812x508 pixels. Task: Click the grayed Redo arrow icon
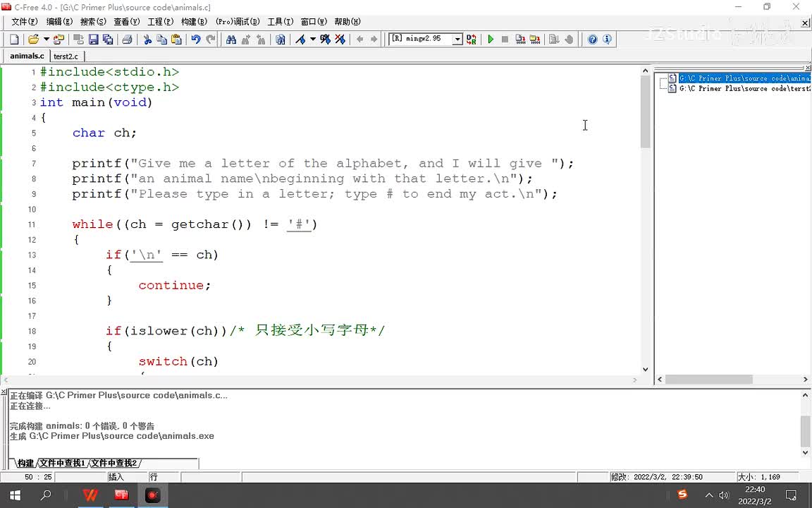pos(210,40)
